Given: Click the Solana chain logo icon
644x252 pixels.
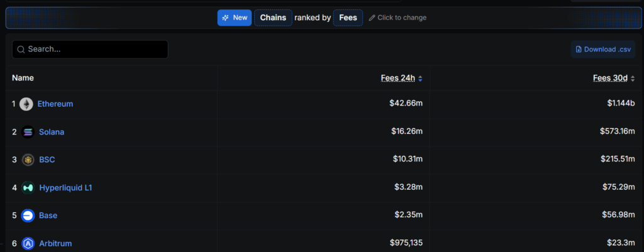Looking at the screenshot, I should tap(28, 132).
